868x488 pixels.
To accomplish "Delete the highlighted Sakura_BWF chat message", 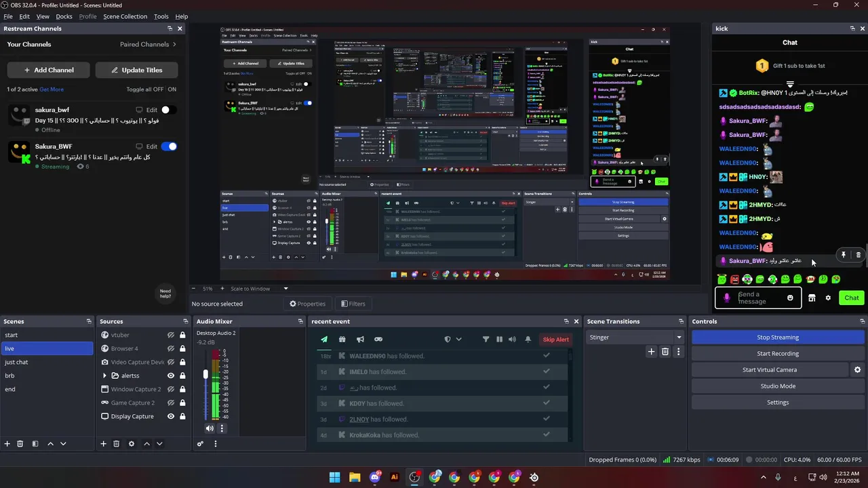I will [x=858, y=255].
